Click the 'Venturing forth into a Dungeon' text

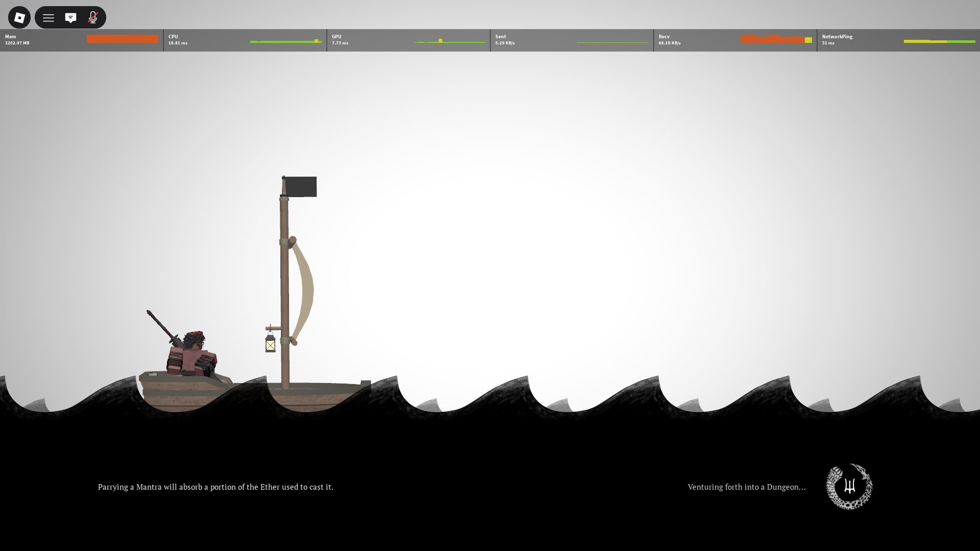746,487
